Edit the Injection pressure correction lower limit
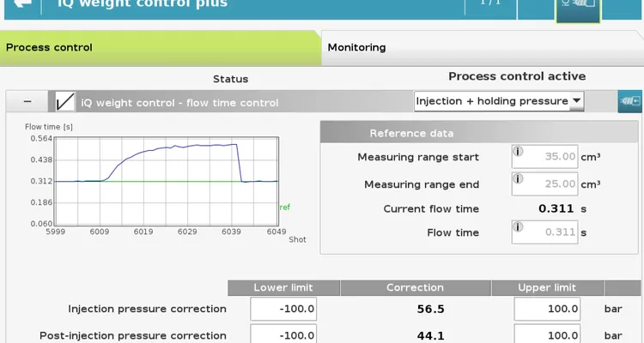Viewport: 644px width, 343px height. pyautogui.click(x=283, y=309)
